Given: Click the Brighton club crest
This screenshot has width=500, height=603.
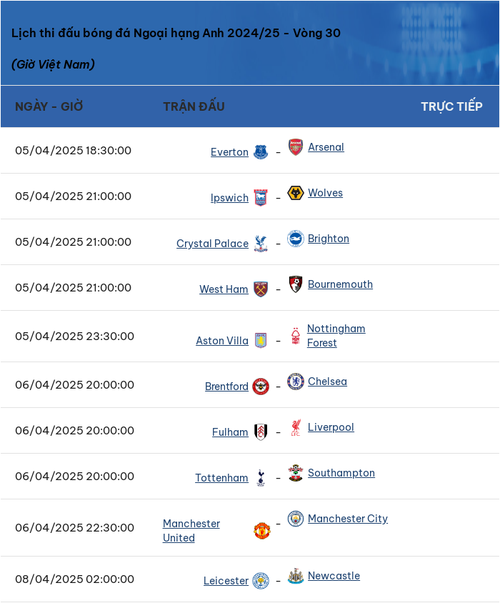Looking at the screenshot, I should [295, 238].
